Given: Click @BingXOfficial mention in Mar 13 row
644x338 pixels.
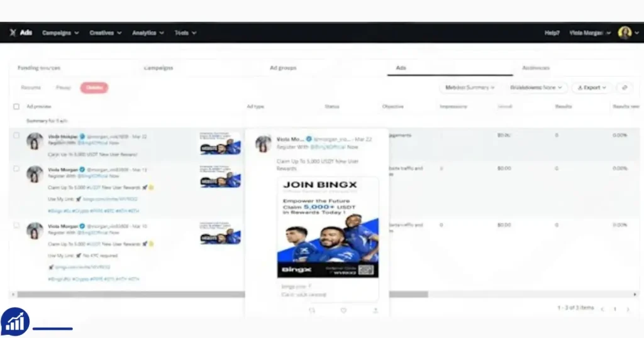Looking at the screenshot, I should click(x=93, y=176).
